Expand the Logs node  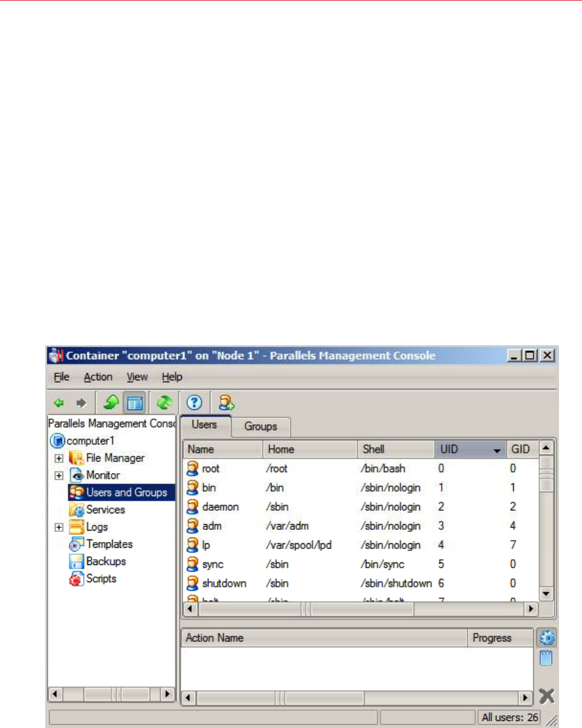click(59, 527)
